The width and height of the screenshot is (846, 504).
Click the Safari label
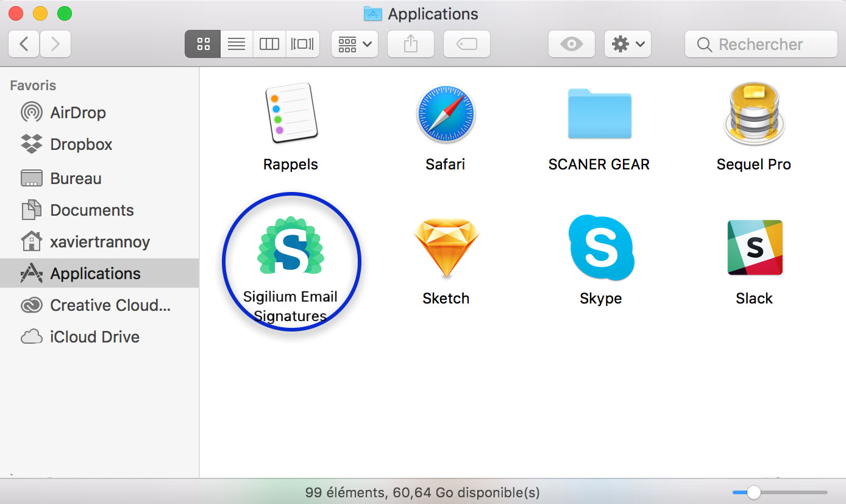(x=446, y=165)
